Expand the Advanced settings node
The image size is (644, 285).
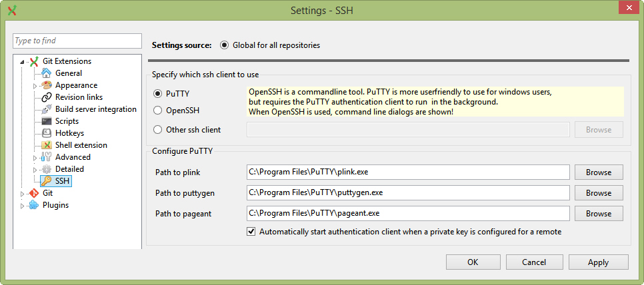tap(35, 158)
